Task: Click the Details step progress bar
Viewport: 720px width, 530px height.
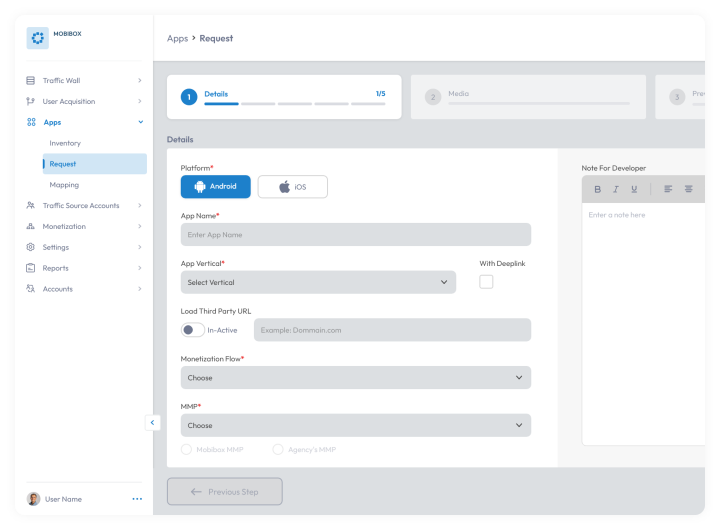Action: pos(295,104)
